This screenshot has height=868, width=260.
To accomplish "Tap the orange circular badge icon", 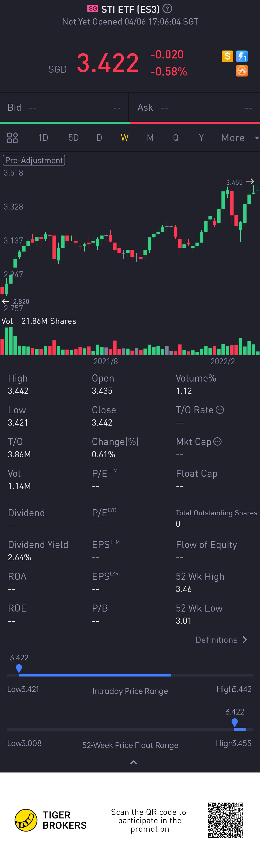I will 242,71.
